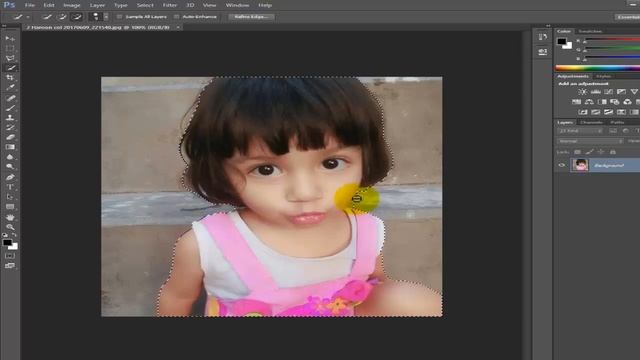Select the Spot Healing Brush tool
640x360 pixels.
(10, 98)
